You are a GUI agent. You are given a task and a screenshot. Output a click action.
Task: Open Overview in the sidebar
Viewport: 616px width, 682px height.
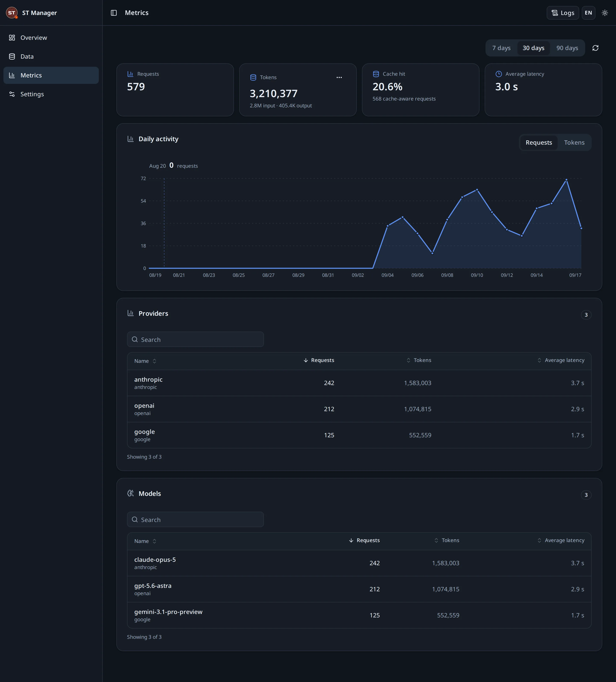tap(51, 38)
